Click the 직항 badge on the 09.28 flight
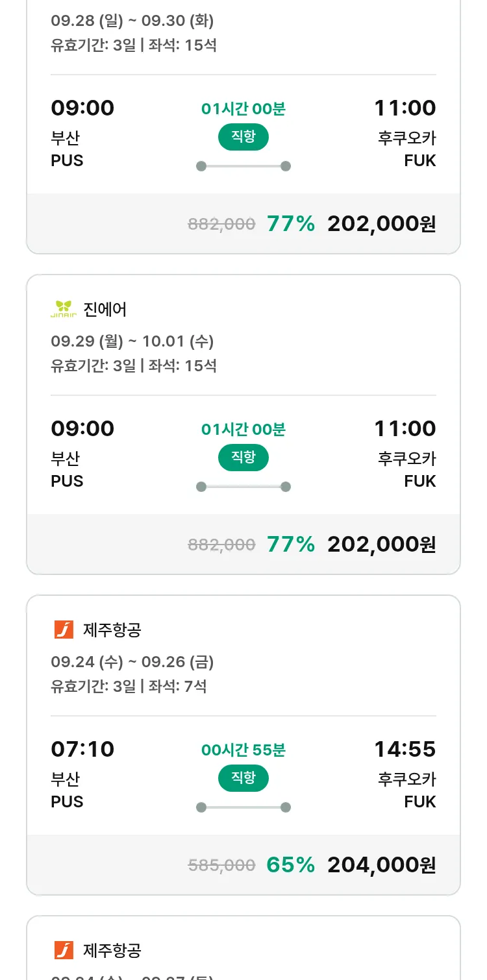The image size is (487, 980). coord(243,137)
